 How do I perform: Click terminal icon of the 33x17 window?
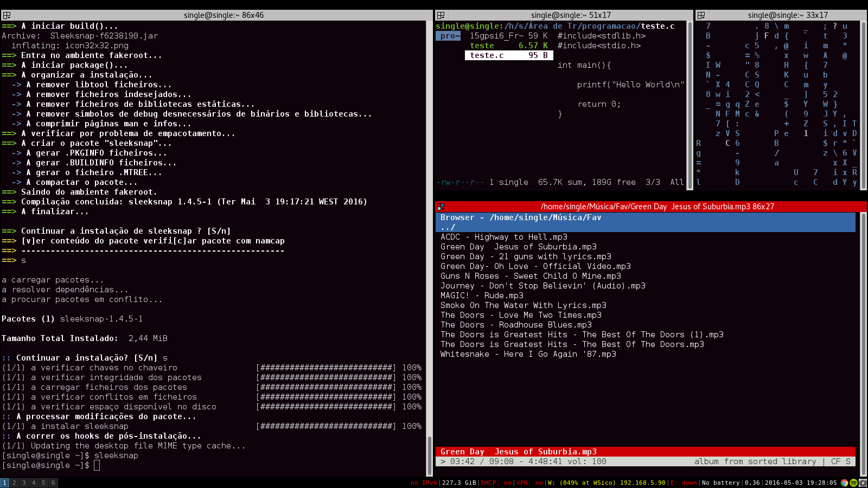coord(701,15)
